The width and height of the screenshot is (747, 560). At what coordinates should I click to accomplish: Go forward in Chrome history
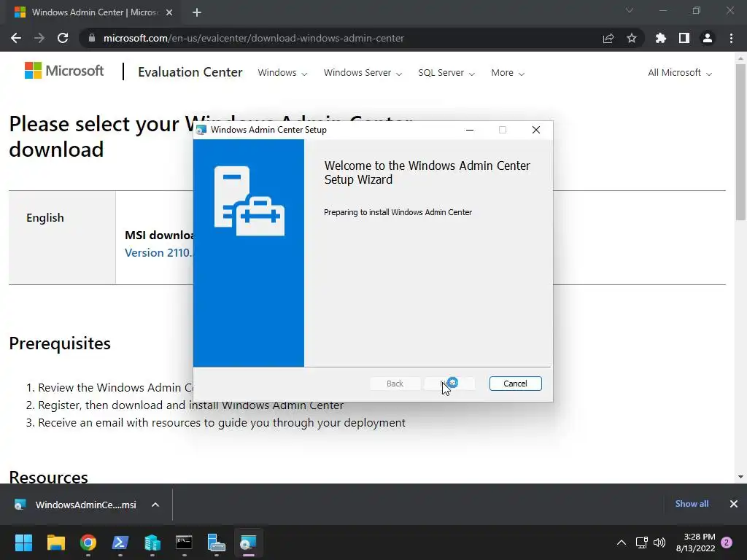click(x=39, y=38)
